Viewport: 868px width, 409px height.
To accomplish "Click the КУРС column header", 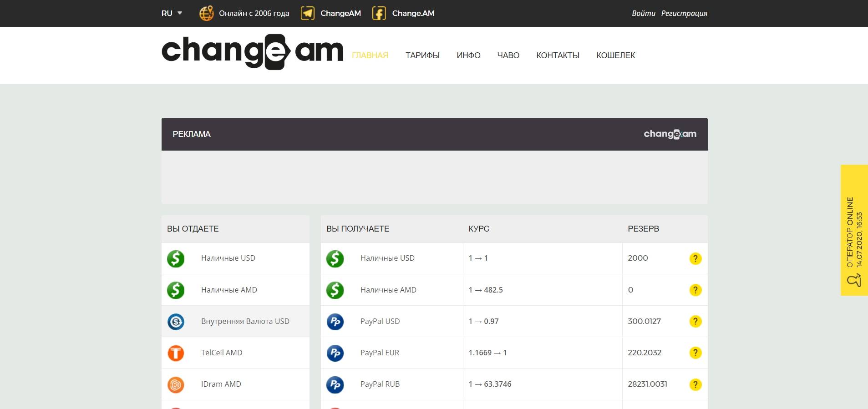I will 479,229.
